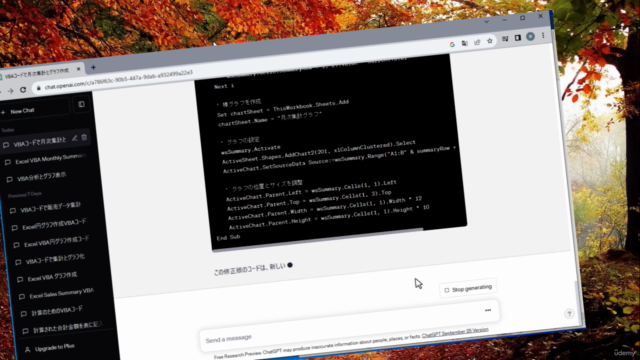Click Upgrade to Plus in the sidebar
Viewport: 640px width, 360px height.
tap(54, 348)
